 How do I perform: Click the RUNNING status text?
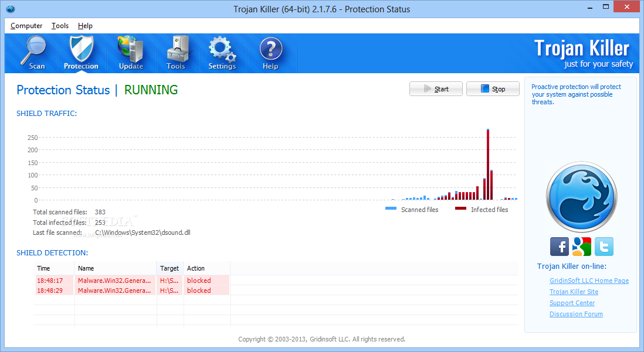(x=151, y=90)
